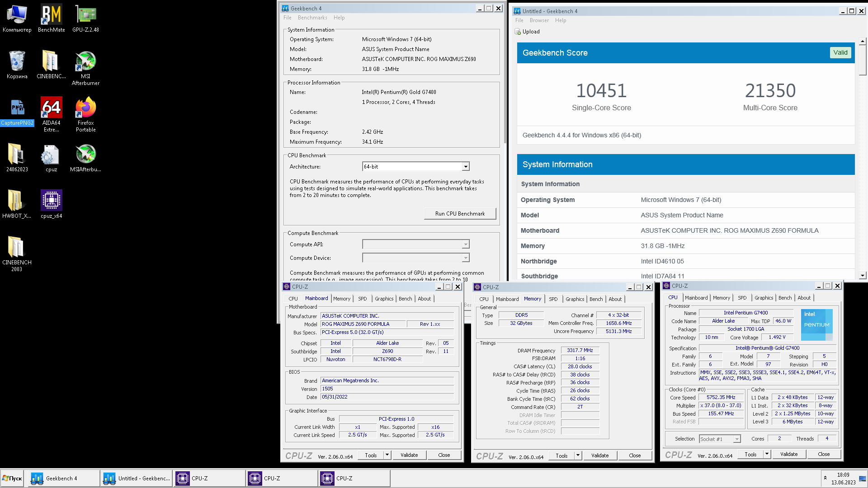Select About tab in CPU-Z CPU window
This screenshot has width=868, height=488.
(804, 298)
